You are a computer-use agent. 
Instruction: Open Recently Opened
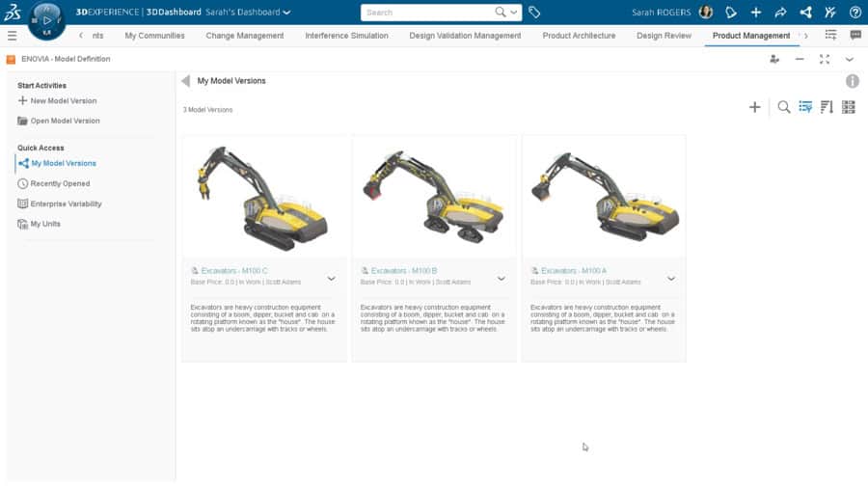pyautogui.click(x=54, y=183)
